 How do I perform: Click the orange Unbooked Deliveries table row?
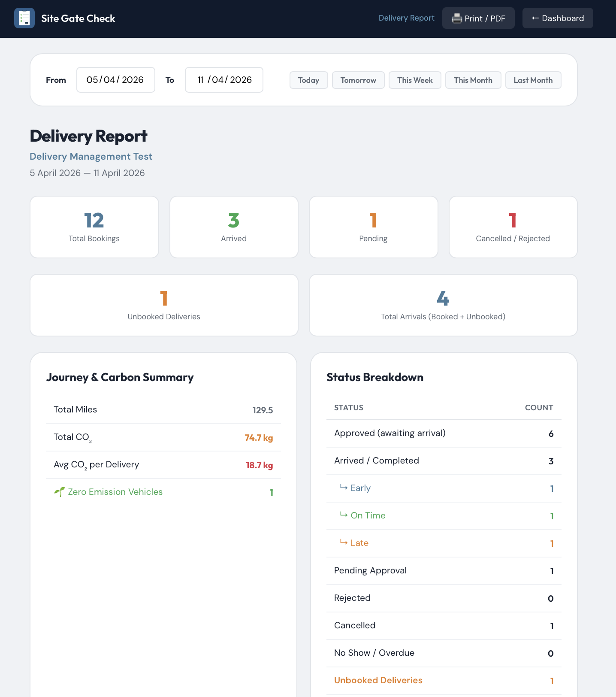click(x=444, y=681)
